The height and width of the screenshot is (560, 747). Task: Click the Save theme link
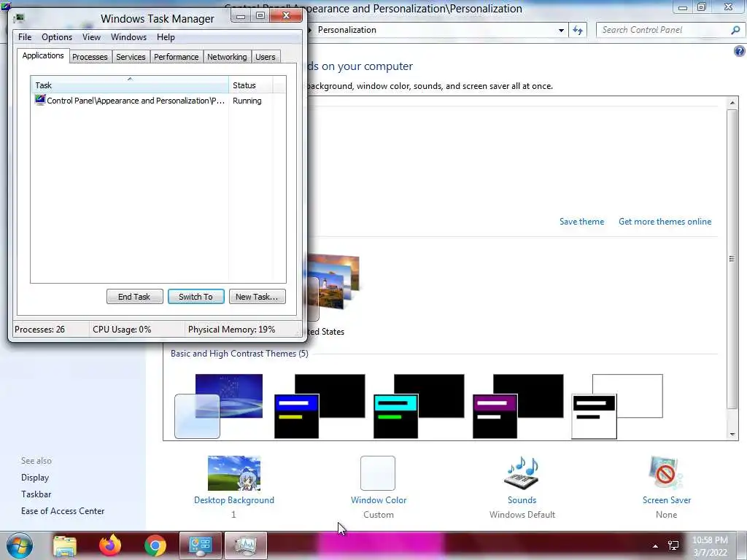(x=581, y=222)
